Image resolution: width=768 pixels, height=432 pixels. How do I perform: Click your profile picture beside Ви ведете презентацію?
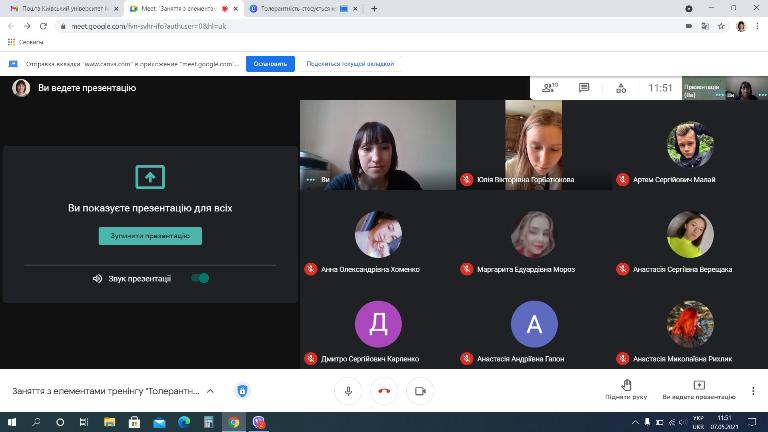point(21,88)
